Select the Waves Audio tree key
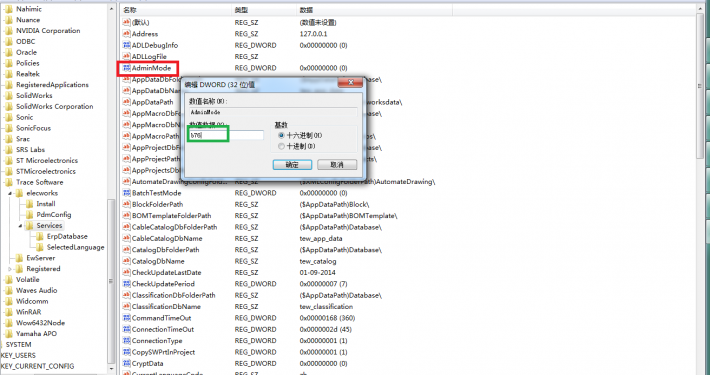Viewport: 710px width, 375px height. coord(36,291)
